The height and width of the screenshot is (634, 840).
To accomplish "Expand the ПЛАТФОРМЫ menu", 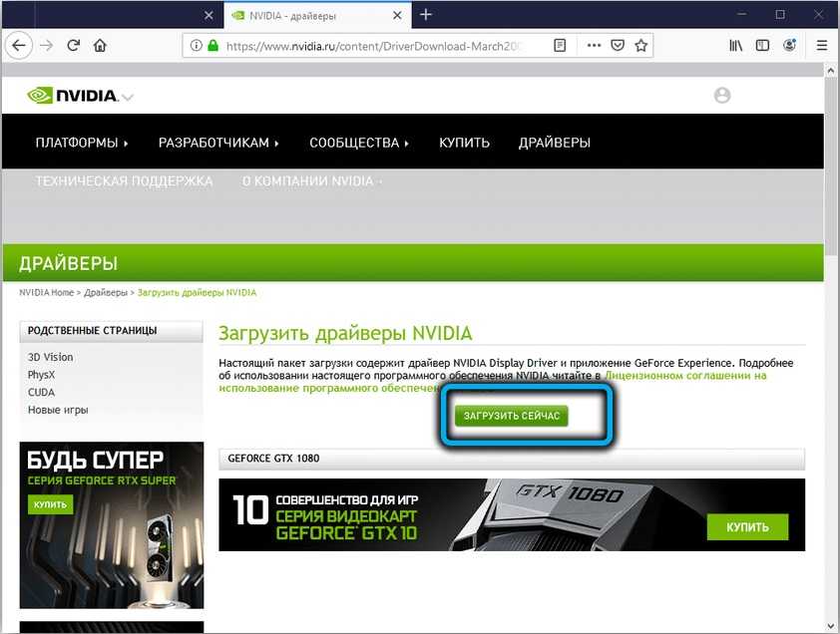I will [x=82, y=143].
